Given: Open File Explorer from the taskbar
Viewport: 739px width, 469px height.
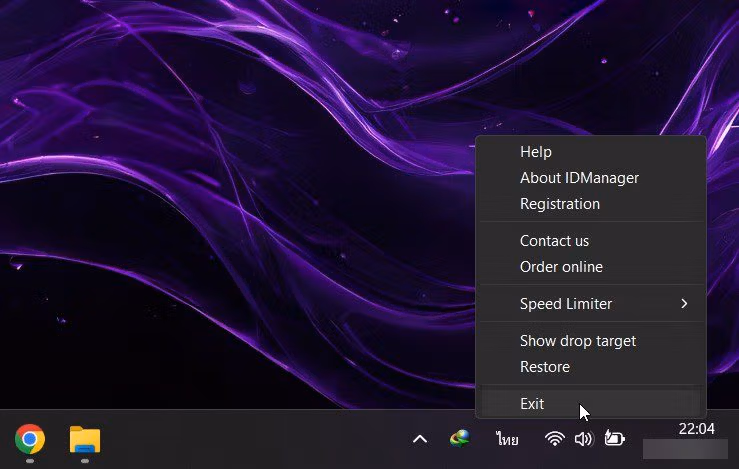Looking at the screenshot, I should (x=85, y=439).
